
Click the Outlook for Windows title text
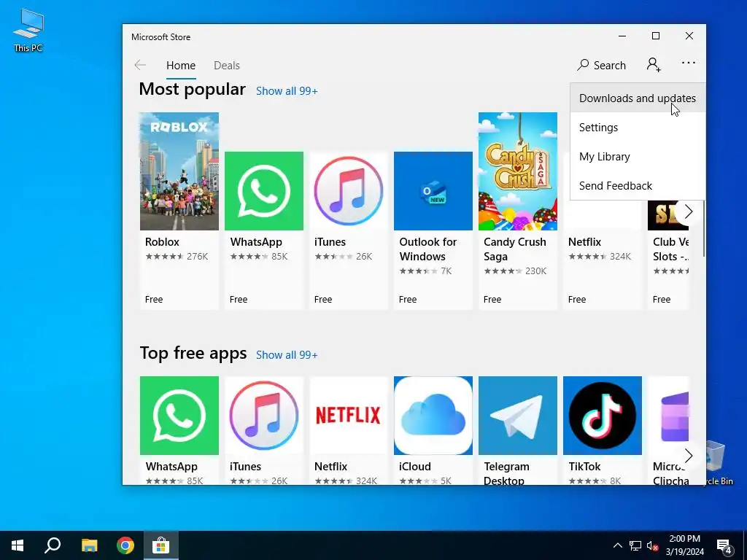coord(428,249)
